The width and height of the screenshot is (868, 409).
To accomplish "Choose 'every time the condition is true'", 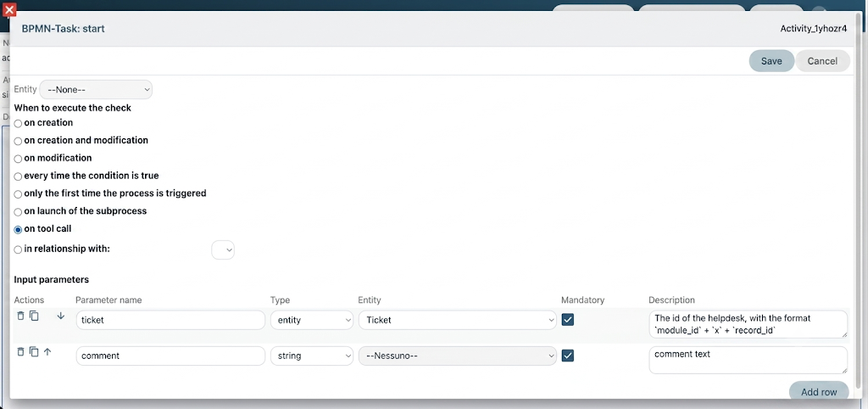I will point(19,176).
